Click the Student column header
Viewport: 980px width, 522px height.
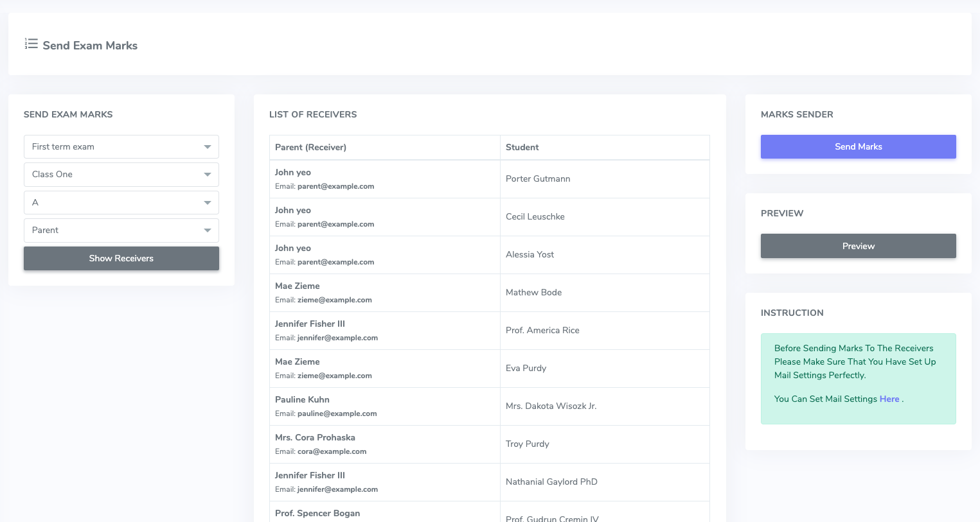pos(522,148)
